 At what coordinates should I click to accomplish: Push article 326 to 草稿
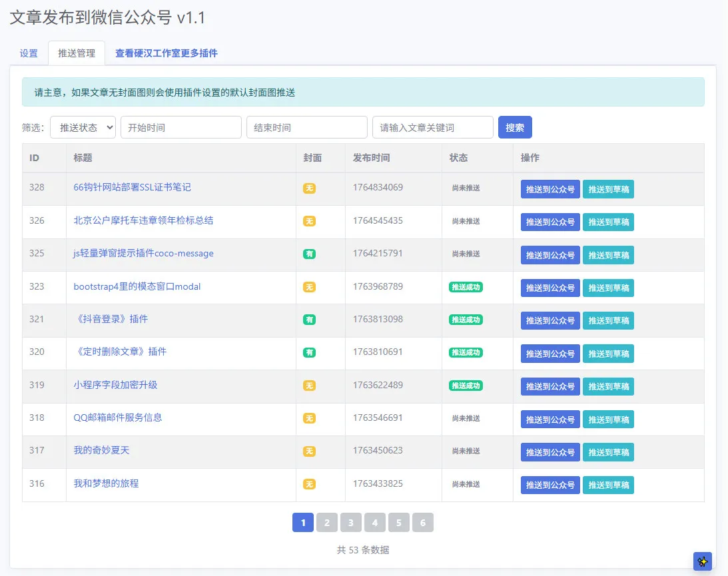point(608,222)
